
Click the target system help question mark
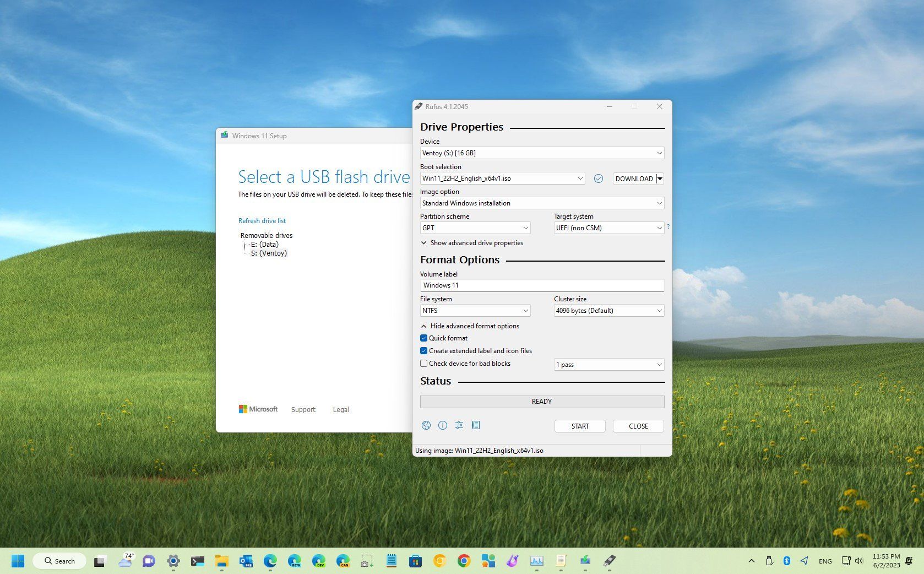(668, 226)
